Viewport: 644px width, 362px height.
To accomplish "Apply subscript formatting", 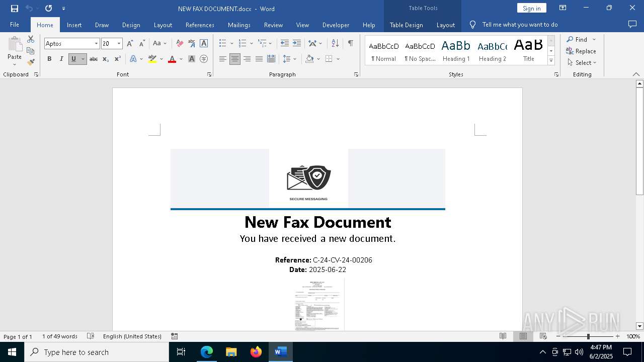I will click(x=106, y=59).
